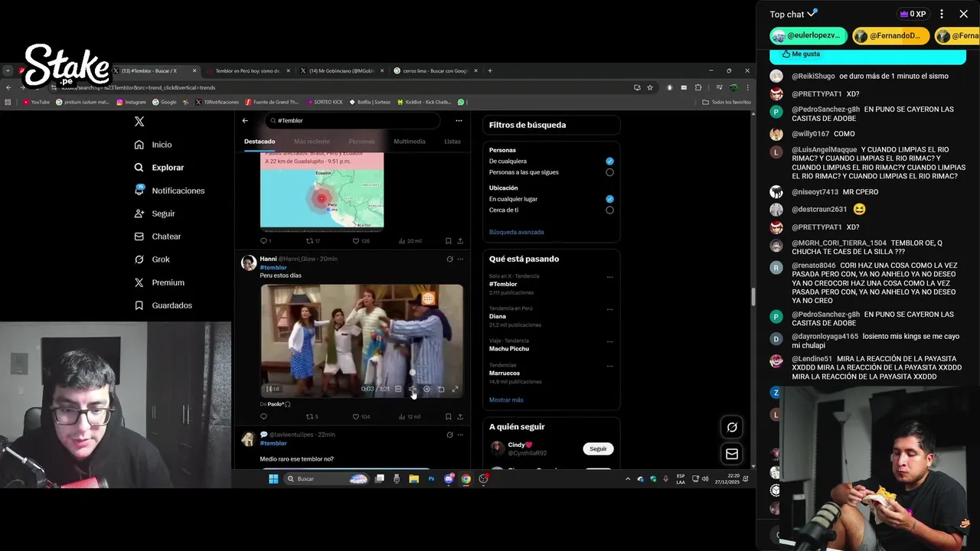The width and height of the screenshot is (980, 551).
Task: Follow Cindy with the Seguir button
Action: click(598, 449)
